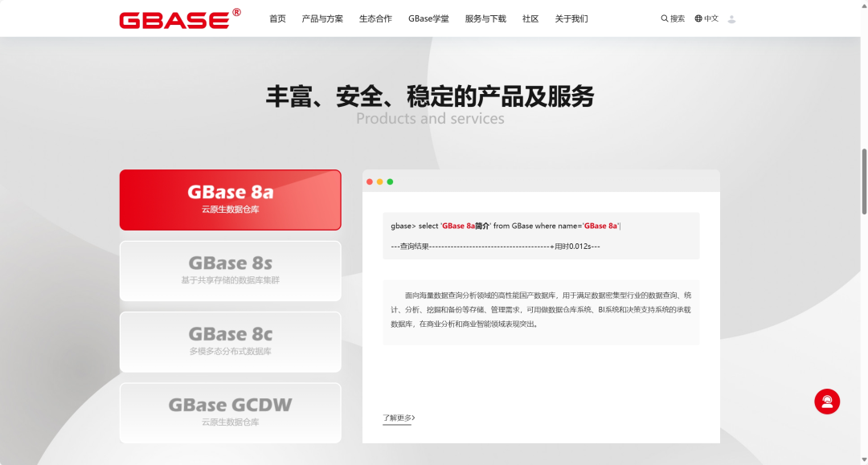Viewport: 868px width, 465px height.
Task: Open 服务与下载 menu
Action: pyautogui.click(x=485, y=18)
